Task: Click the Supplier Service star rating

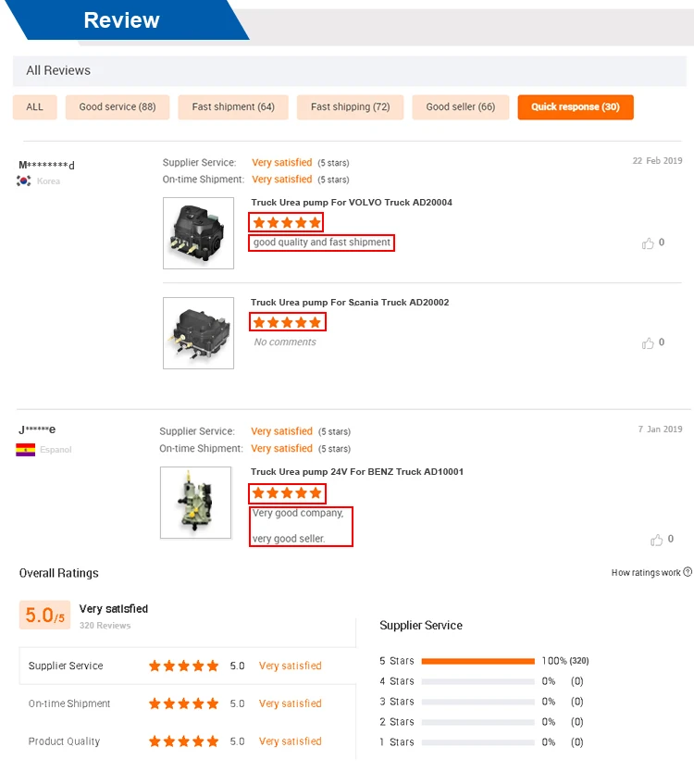Action: 183,666
